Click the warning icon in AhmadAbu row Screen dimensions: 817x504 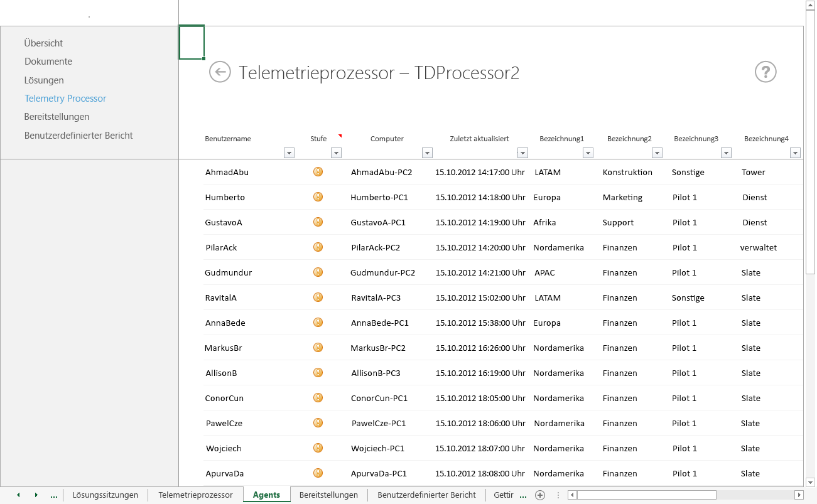318,172
